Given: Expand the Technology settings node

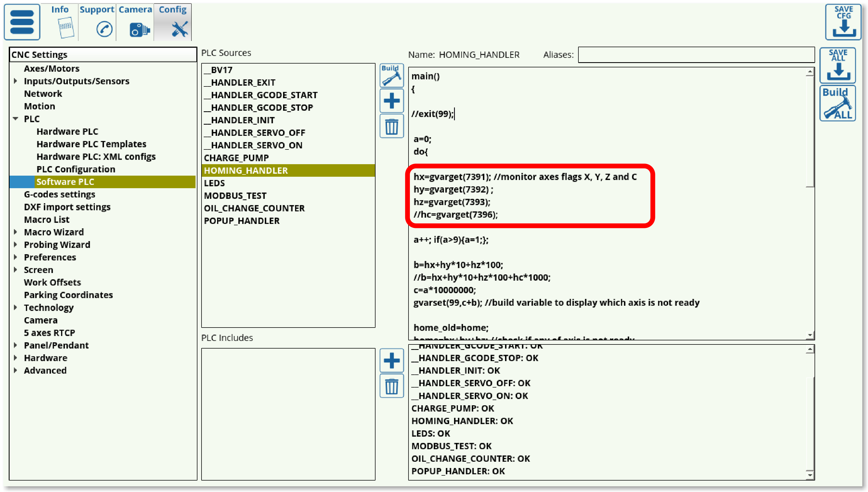Looking at the screenshot, I should click(x=15, y=308).
